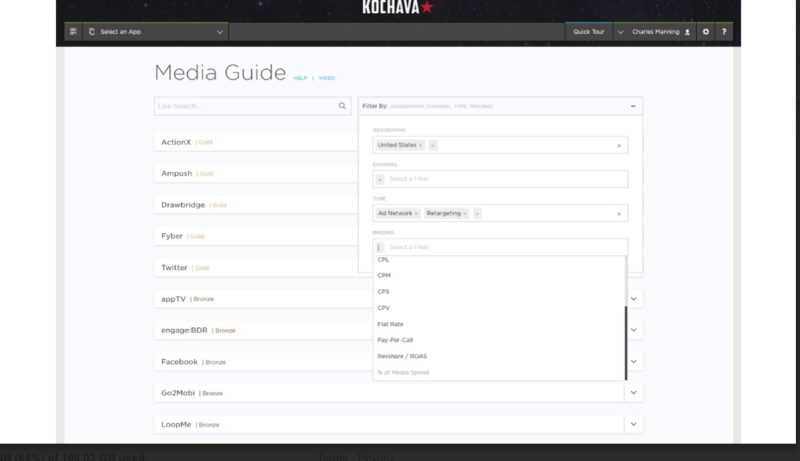Select CPV from pricing list

click(384, 308)
